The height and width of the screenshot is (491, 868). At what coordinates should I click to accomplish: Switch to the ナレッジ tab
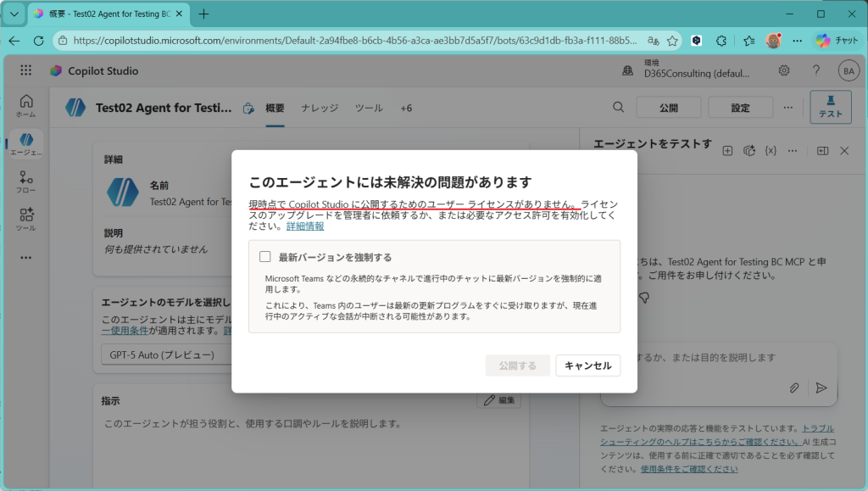tap(320, 109)
